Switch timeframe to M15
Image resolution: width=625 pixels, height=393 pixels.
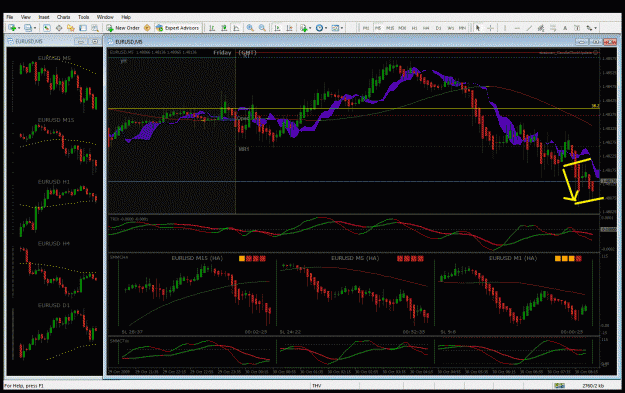point(390,28)
